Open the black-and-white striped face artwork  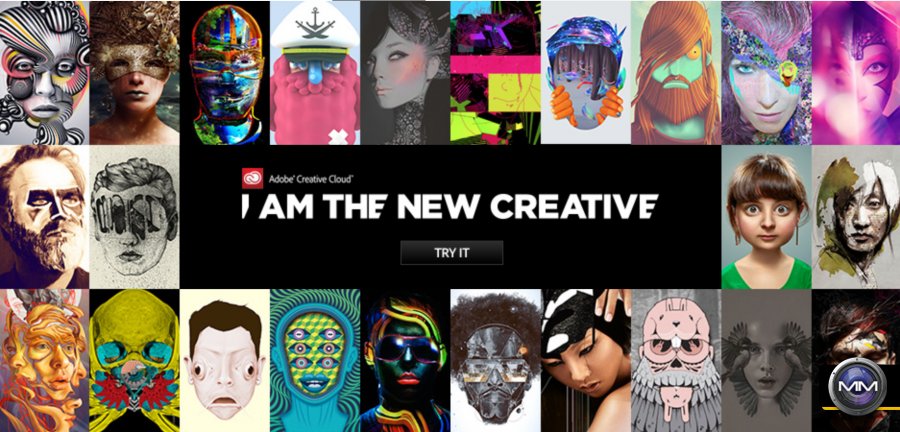pyautogui.click(x=44, y=73)
